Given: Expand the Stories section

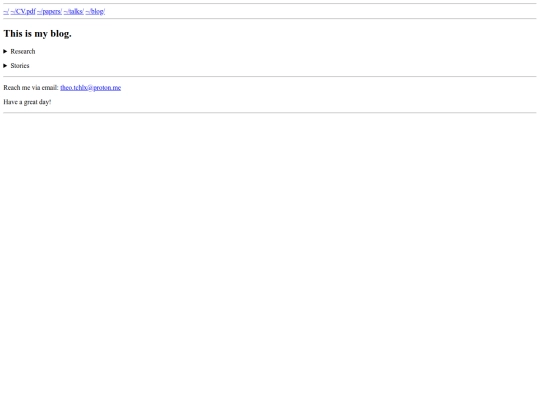Looking at the screenshot, I should click(x=17, y=65).
